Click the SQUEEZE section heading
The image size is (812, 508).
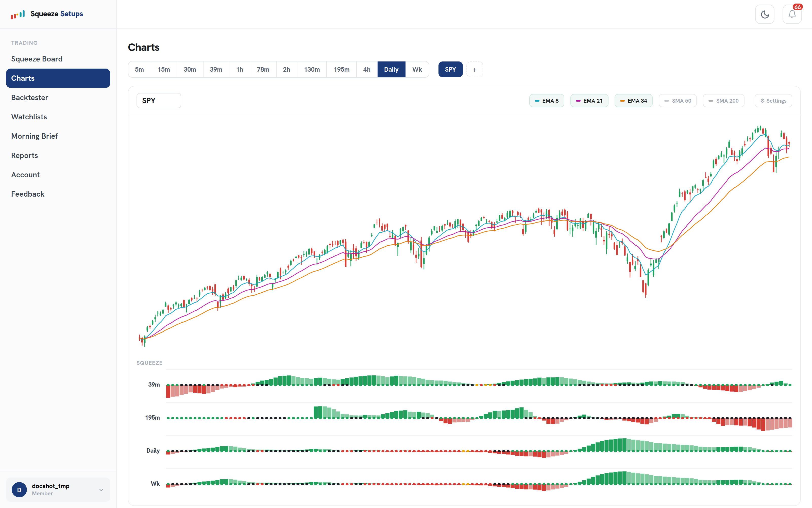coord(149,363)
